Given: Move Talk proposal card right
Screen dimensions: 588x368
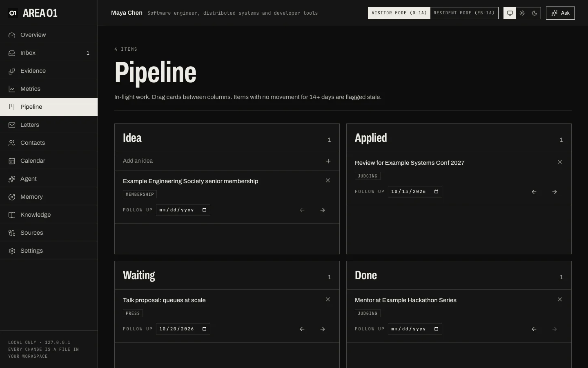Looking at the screenshot, I should [323, 329].
